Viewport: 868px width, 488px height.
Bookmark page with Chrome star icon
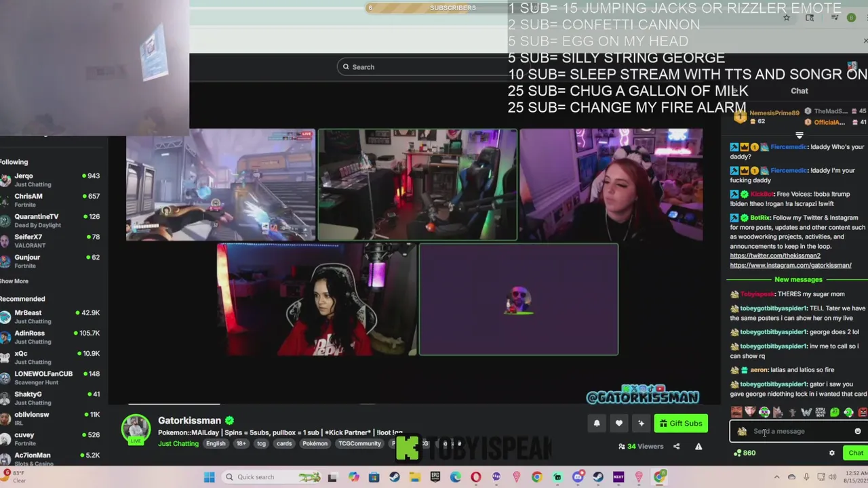[x=787, y=18]
